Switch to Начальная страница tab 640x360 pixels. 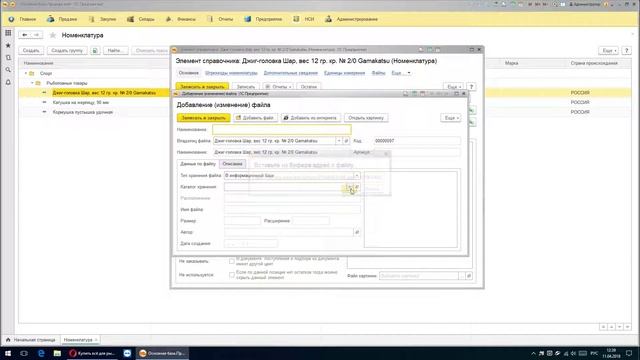[x=31, y=340]
